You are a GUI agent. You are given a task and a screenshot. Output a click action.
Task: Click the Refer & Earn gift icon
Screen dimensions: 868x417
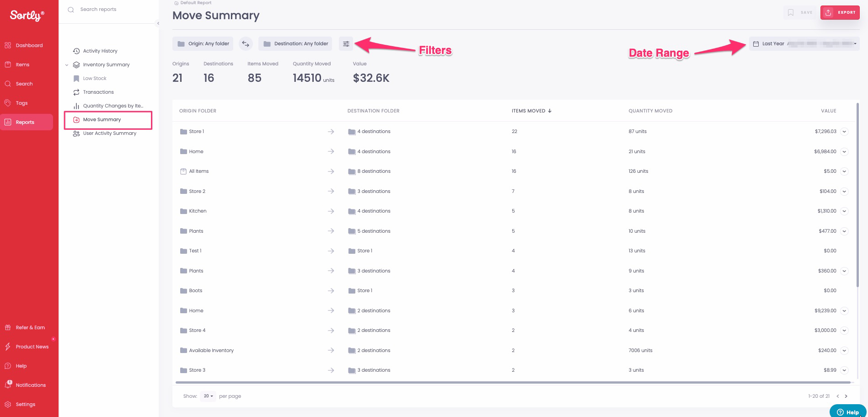pos(8,327)
